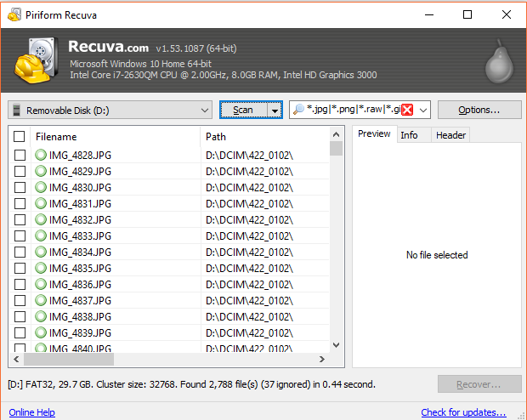Click the path cell of IMG_4830.JPG
The height and width of the screenshot is (420, 527).
265,188
